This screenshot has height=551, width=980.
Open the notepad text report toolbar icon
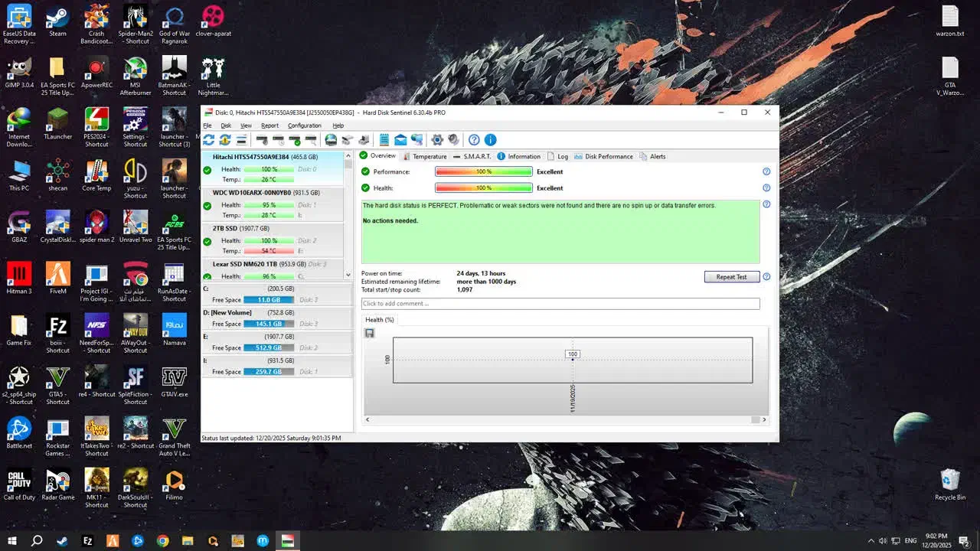tap(384, 140)
